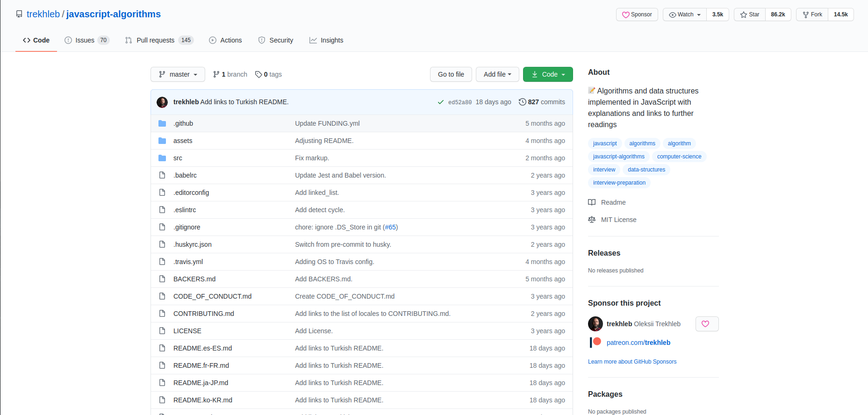
Task: Select the data-structures topic tag
Action: (x=646, y=170)
